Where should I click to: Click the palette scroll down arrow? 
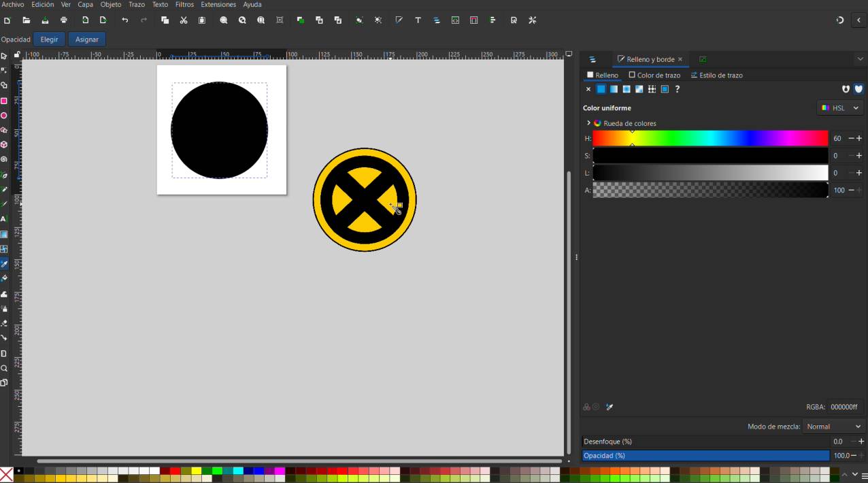pyautogui.click(x=854, y=475)
